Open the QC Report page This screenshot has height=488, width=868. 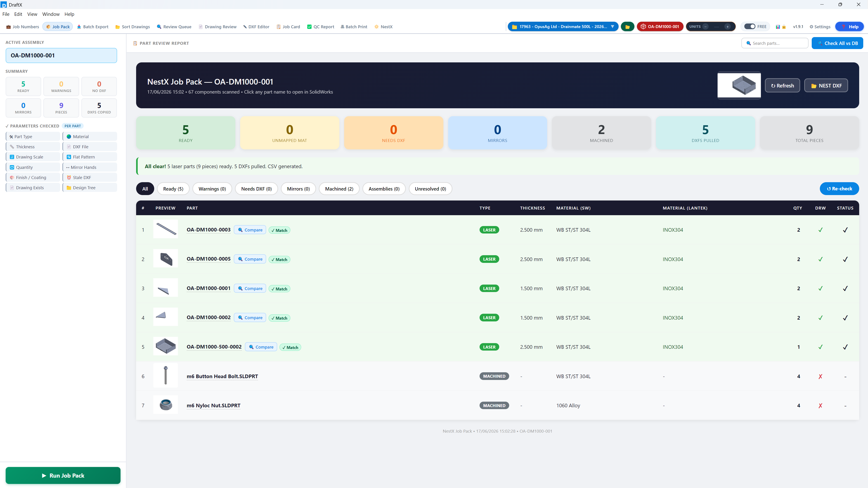(x=320, y=27)
